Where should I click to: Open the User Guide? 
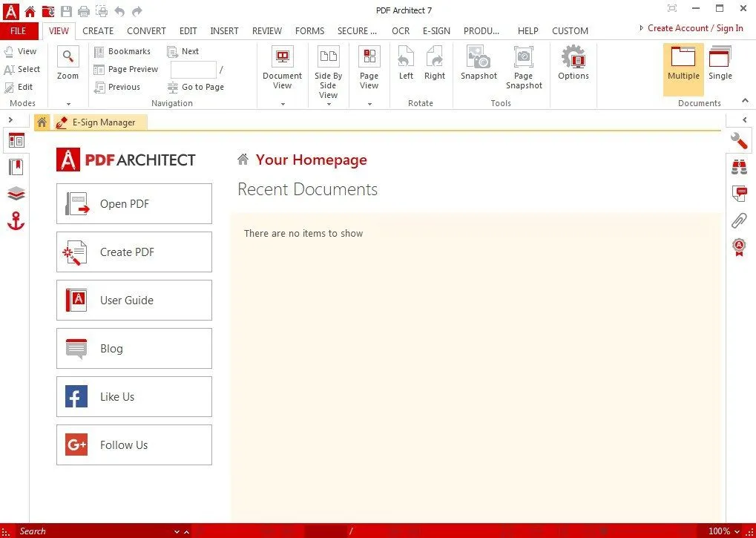click(134, 300)
